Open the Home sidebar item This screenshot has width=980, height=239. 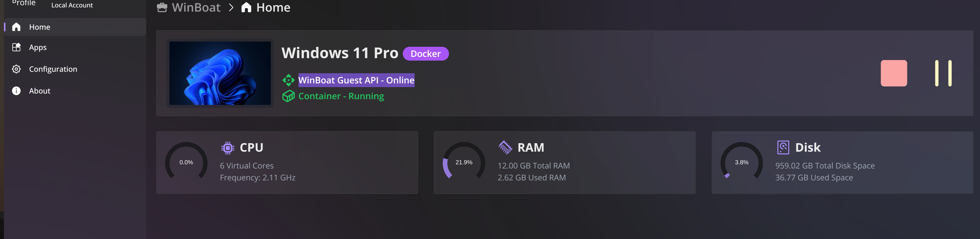(x=75, y=27)
